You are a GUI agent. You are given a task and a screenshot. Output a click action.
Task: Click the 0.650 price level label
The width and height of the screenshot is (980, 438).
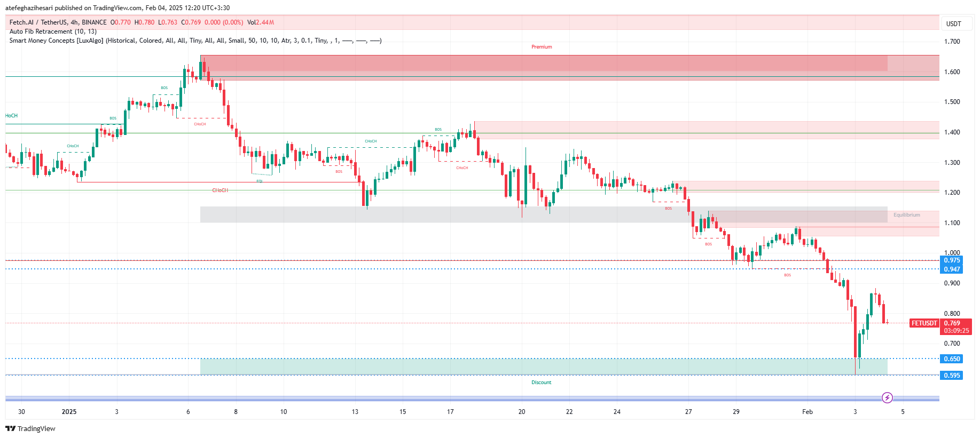point(952,359)
